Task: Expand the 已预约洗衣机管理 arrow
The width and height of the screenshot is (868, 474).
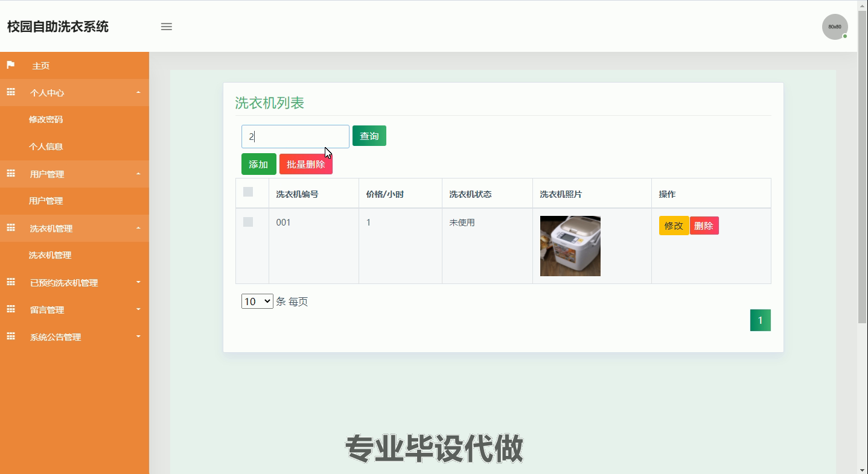Action: tap(138, 282)
